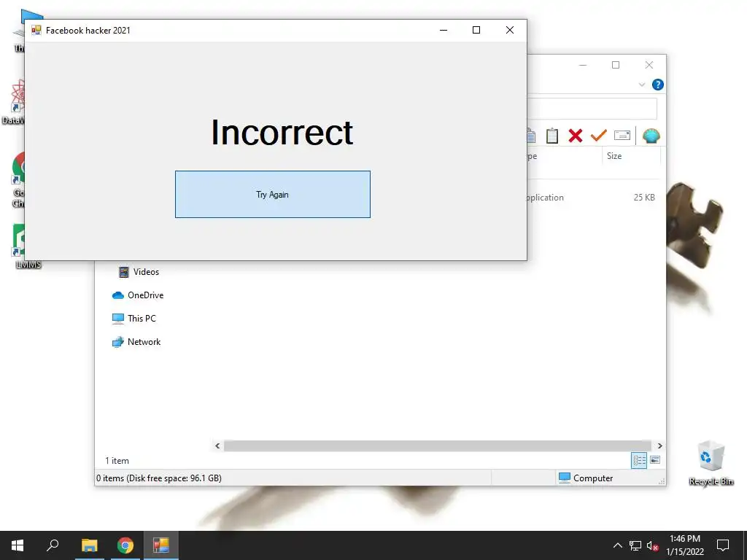Click the left arrow of the horizontal scrollbar
Image resolution: width=747 pixels, height=560 pixels.
217,446
